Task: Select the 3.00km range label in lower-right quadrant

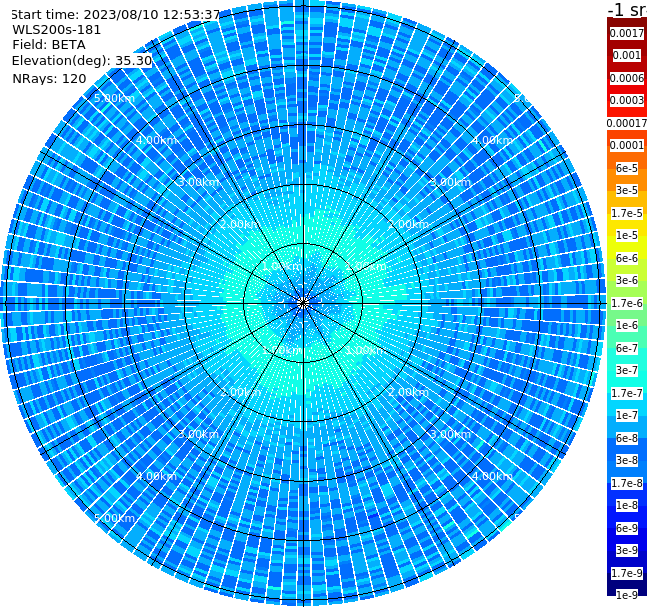Action: [450, 434]
